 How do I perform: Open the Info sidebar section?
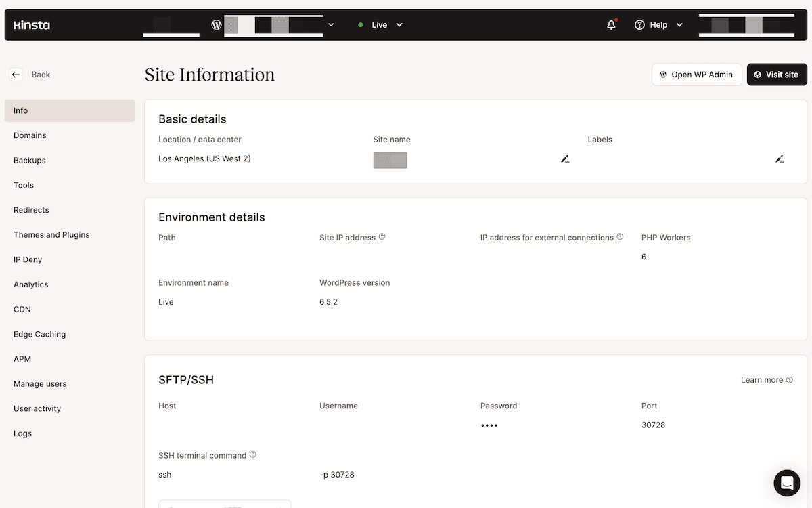(x=70, y=110)
